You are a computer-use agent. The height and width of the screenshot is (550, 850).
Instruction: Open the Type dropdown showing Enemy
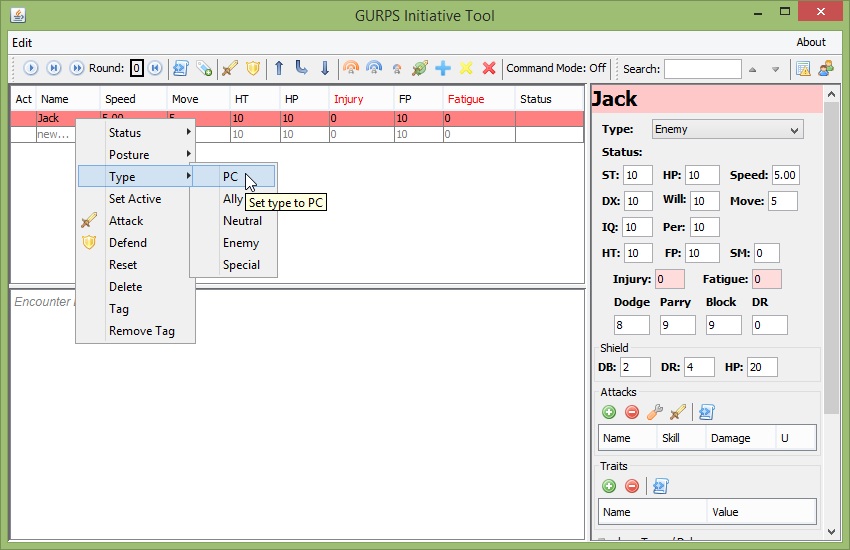727,130
